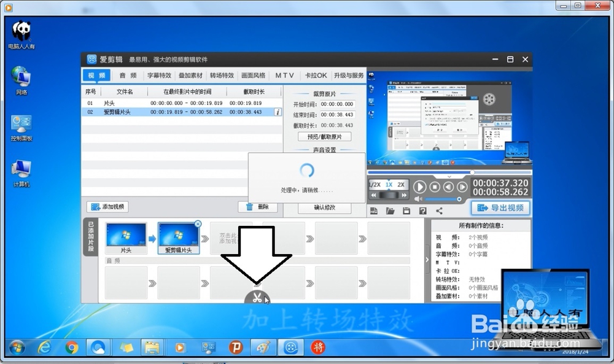The image size is (614, 364).
Task: Open the 电脑人人有 panda desktop icon
Action: pyautogui.click(x=21, y=35)
